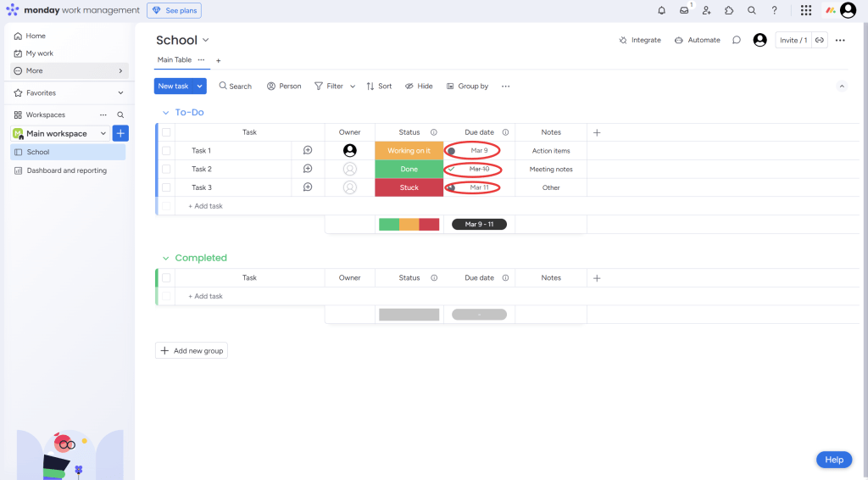
Task: Open Task 1 conversation bubble icon
Action: pyautogui.click(x=308, y=150)
